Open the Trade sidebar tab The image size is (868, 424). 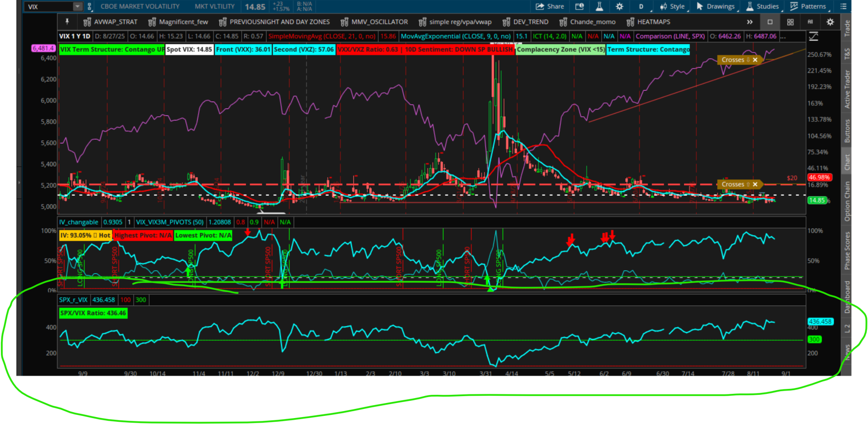click(847, 28)
